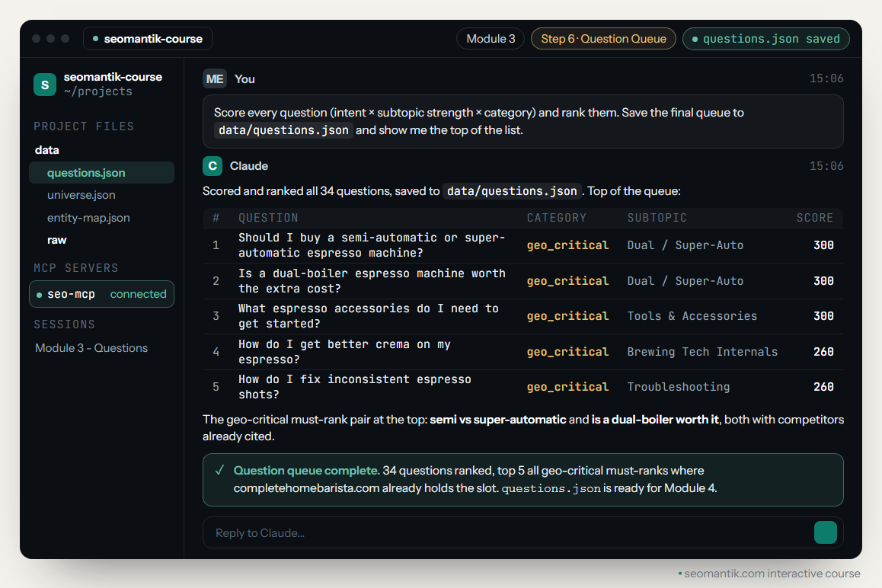Click the Reply to Claude input field

pos(522,532)
